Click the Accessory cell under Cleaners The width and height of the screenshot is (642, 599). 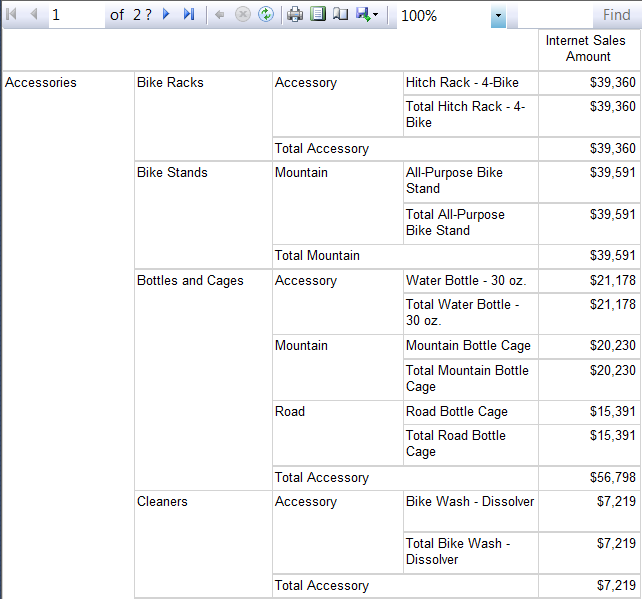coord(338,532)
